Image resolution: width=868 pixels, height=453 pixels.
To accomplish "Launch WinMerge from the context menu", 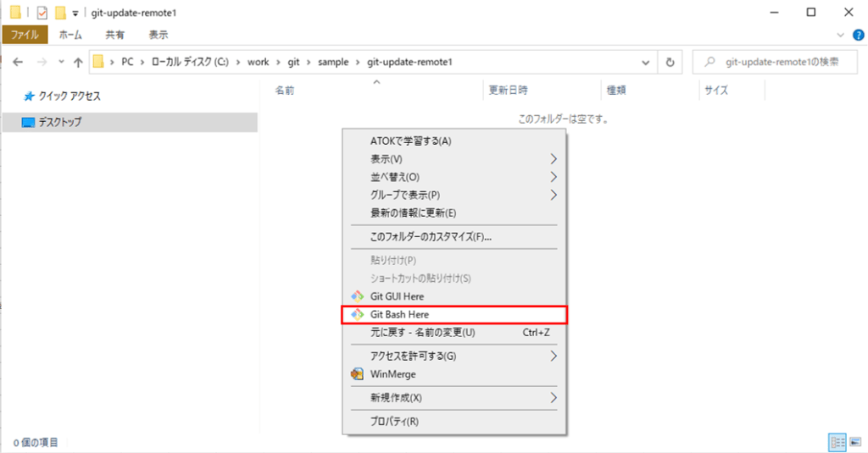I will pyautogui.click(x=392, y=373).
